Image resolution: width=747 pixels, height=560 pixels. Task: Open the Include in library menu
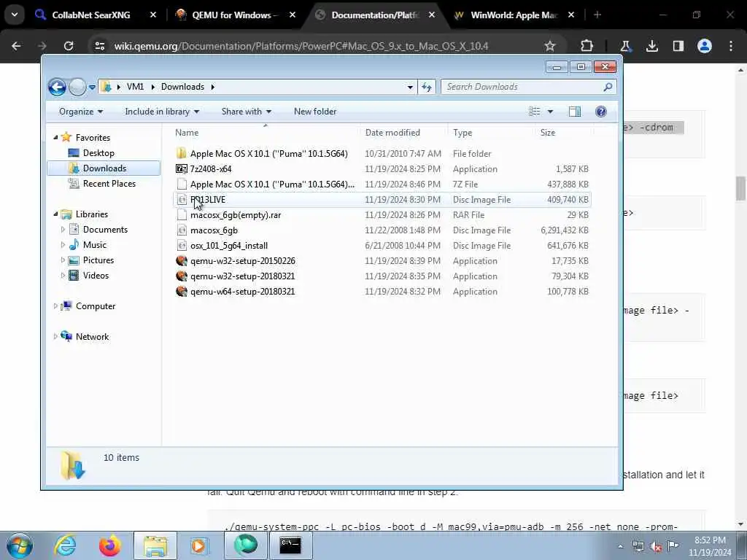click(162, 112)
